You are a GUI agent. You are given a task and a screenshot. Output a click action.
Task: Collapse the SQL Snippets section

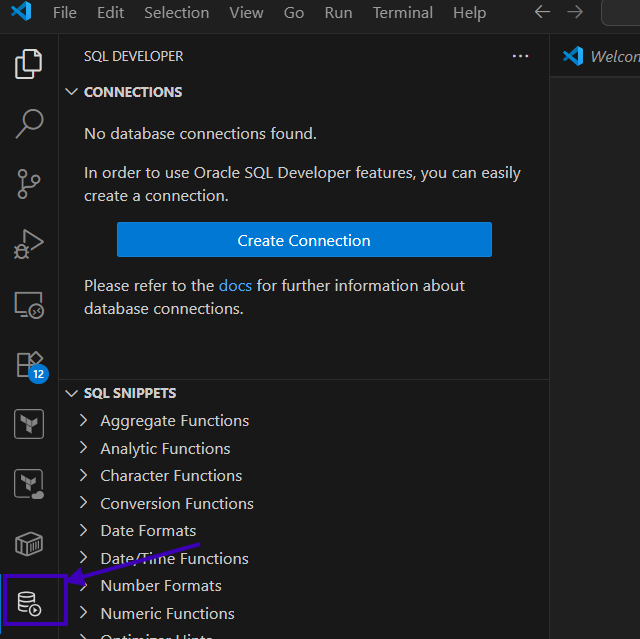coord(71,393)
